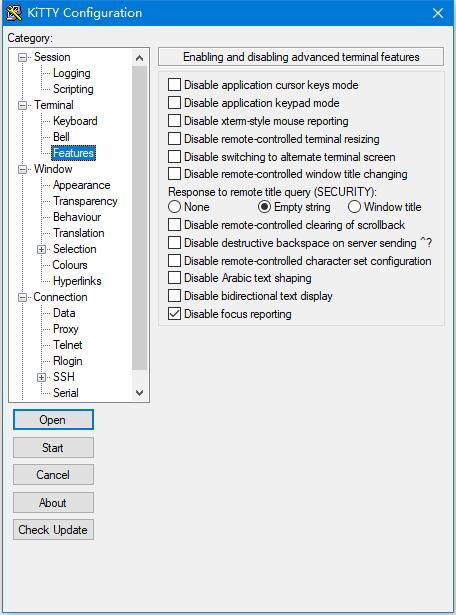This screenshot has height=615, width=456.
Task: Click the Open button
Action: [53, 420]
